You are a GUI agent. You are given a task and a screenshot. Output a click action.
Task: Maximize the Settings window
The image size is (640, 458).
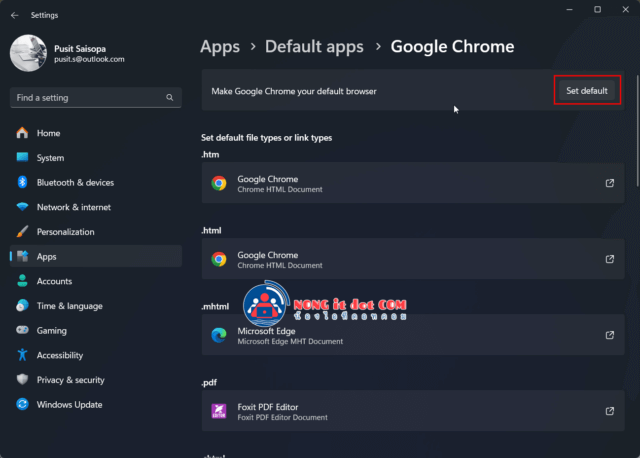(597, 9)
